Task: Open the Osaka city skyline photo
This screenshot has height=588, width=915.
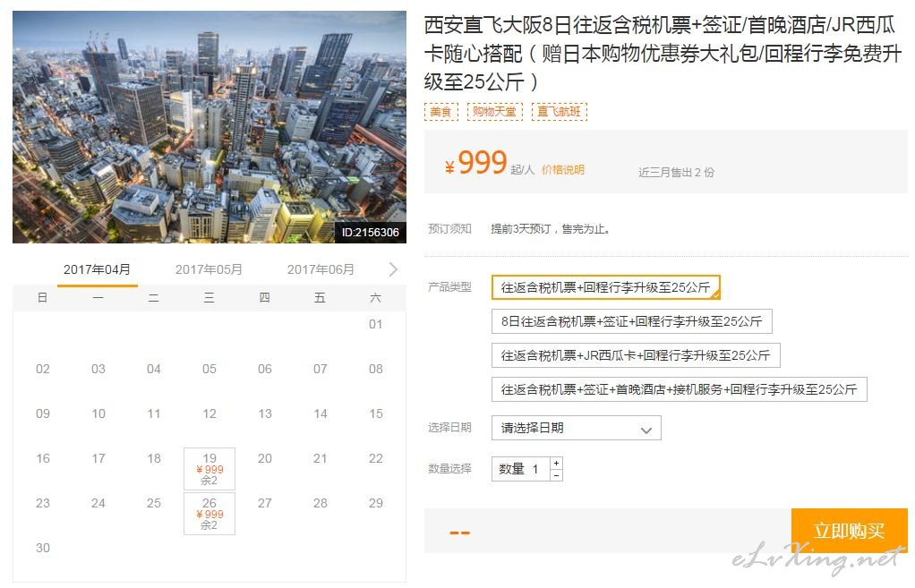Action: tap(210, 126)
